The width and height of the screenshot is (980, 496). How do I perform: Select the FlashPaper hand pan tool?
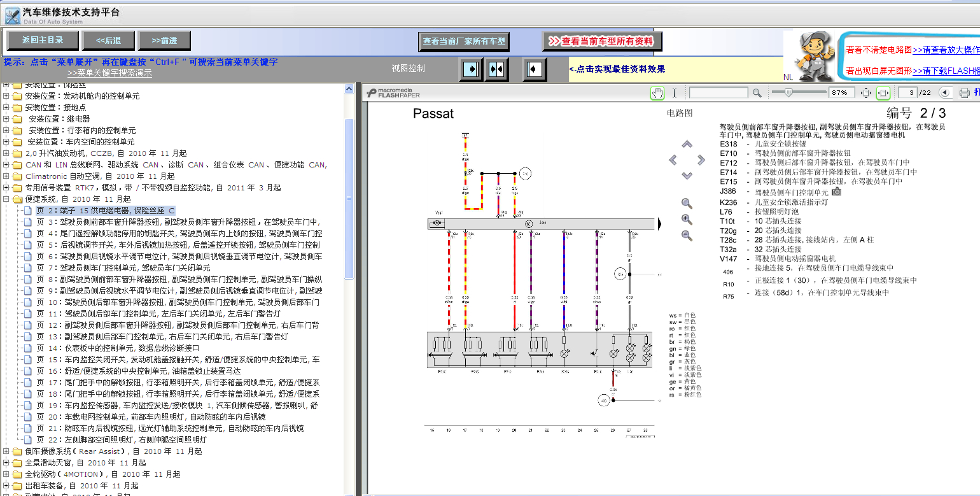coord(657,93)
